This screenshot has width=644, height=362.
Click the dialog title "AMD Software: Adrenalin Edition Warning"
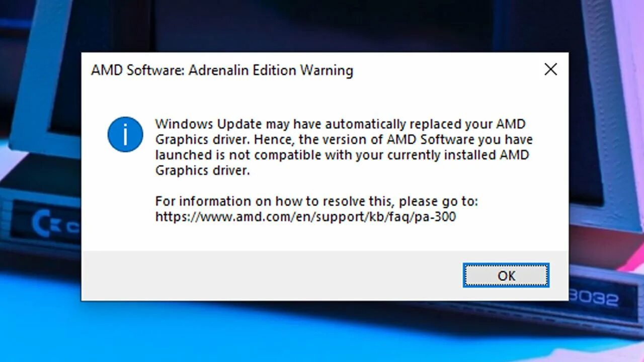pyautogui.click(x=222, y=70)
